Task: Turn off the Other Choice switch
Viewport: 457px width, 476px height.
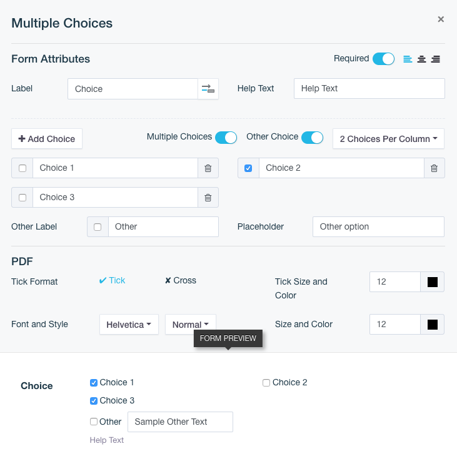Action: 312,138
